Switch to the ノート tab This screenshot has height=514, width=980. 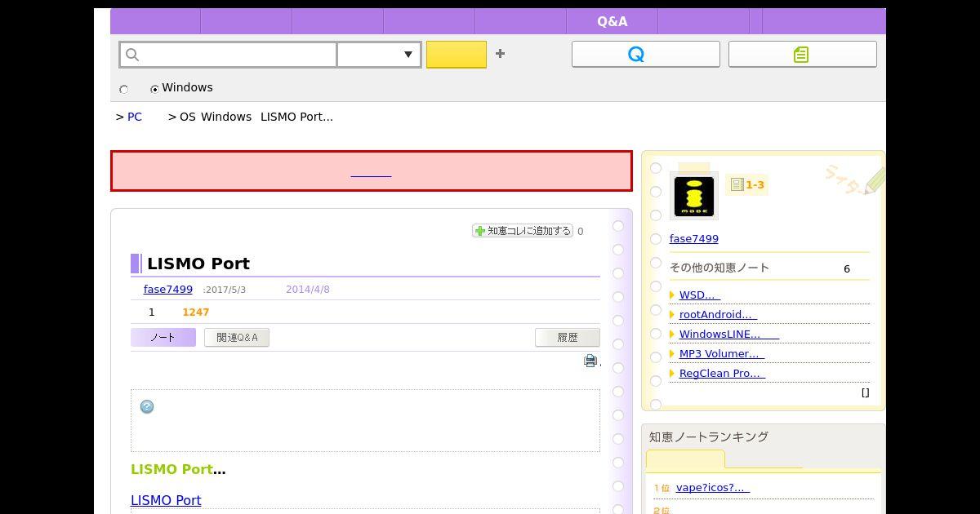[x=163, y=338]
